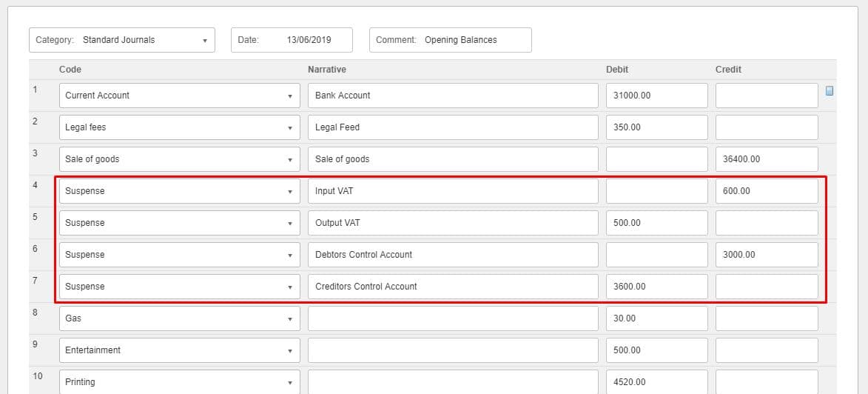The height and width of the screenshot is (394, 868).
Task: Focus the debit field showing 3600.00
Action: pos(656,287)
